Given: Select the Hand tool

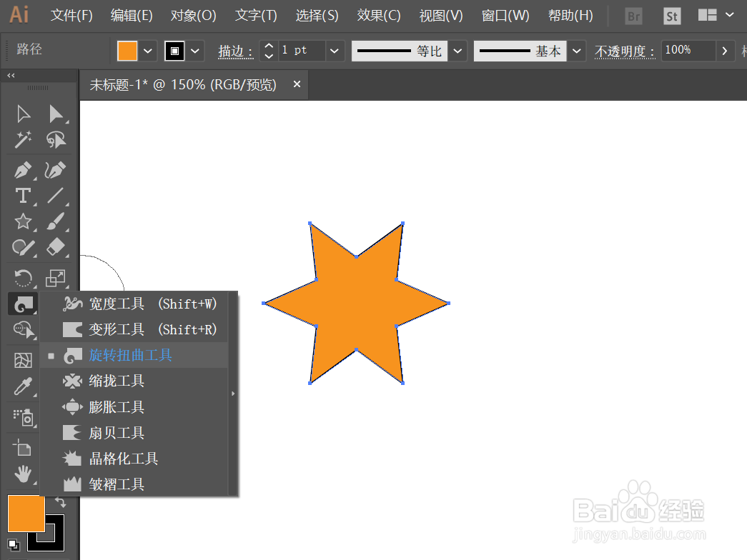Looking at the screenshot, I should (x=22, y=474).
